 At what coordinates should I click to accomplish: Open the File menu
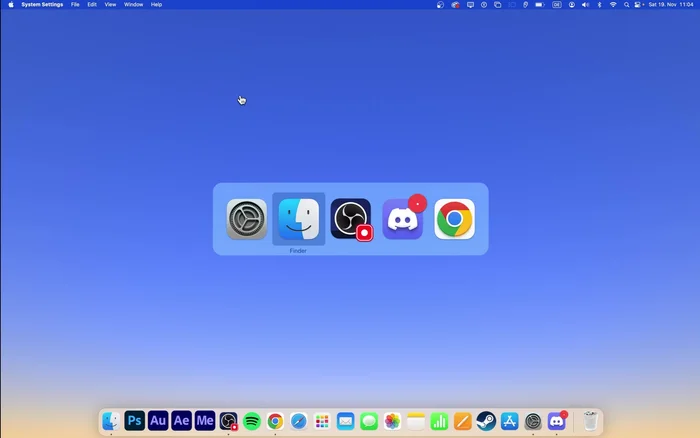pyautogui.click(x=75, y=4)
